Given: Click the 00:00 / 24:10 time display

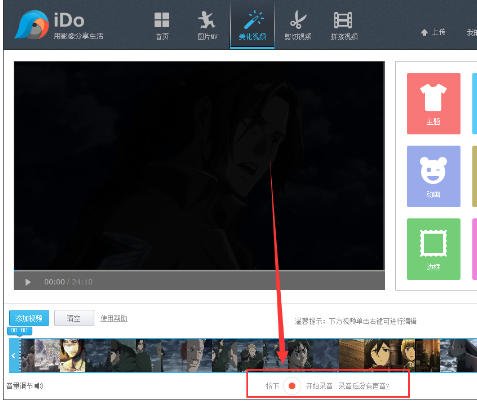Looking at the screenshot, I should coord(68,282).
